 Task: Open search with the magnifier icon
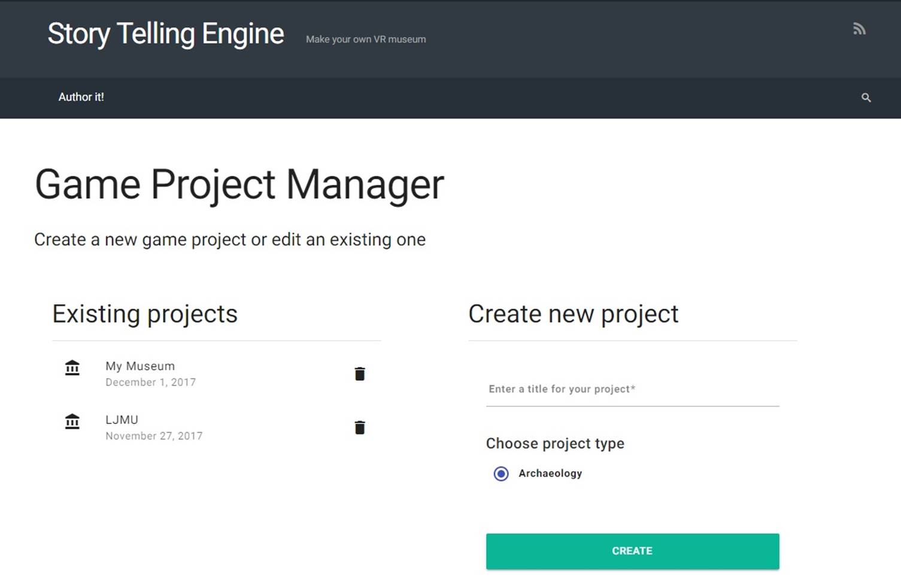point(866,97)
